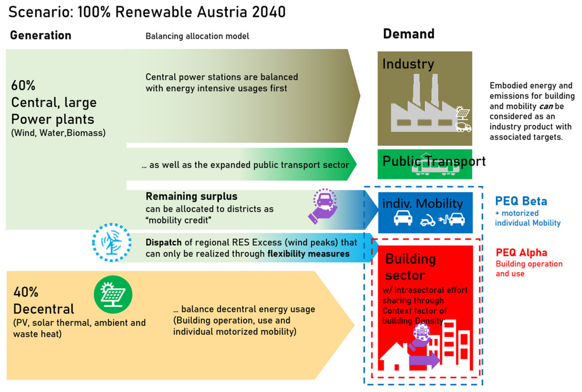Image resolution: width=582 pixels, height=392 pixels.
Task: Click the Scenario 100% Renewable Austria 2040 title
Action: coord(147,12)
